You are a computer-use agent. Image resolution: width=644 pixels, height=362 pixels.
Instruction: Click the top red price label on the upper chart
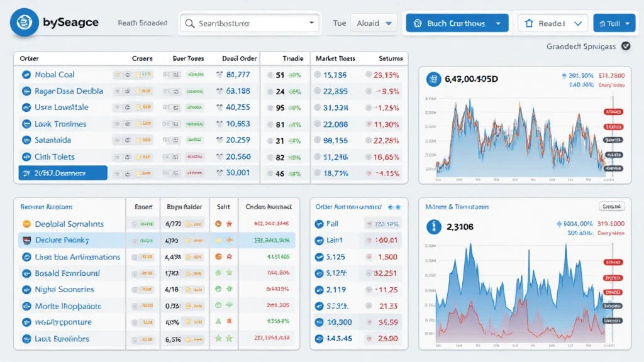coord(612,112)
